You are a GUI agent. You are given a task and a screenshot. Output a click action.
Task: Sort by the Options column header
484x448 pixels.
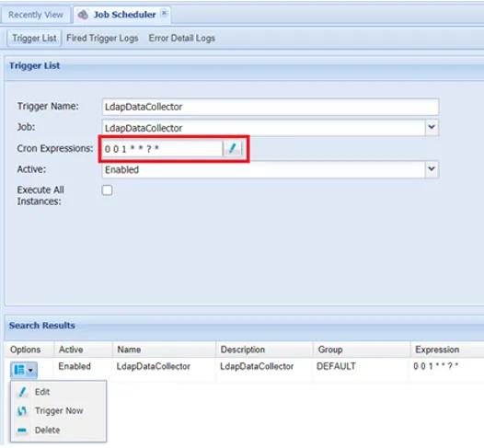point(29,350)
